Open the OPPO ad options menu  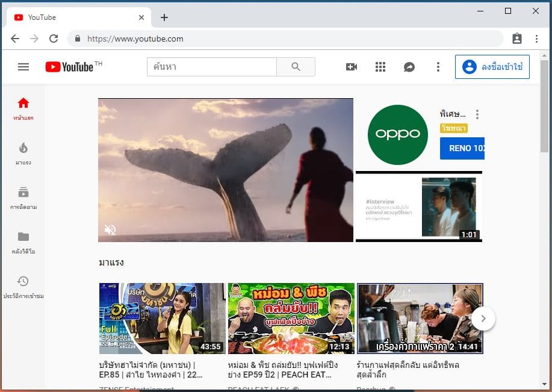pyautogui.click(x=477, y=114)
